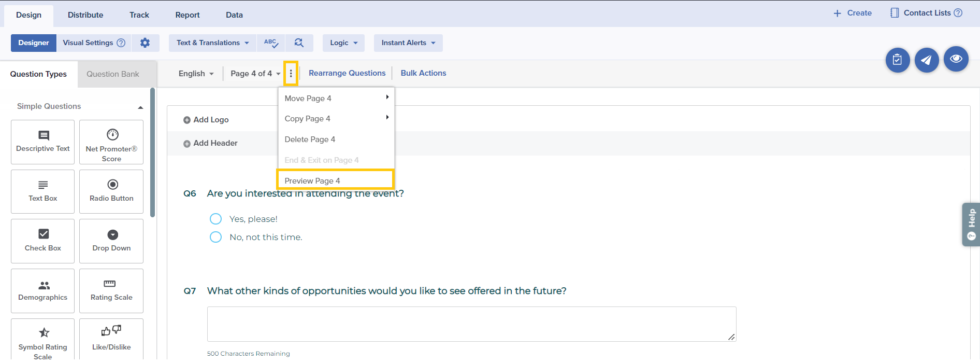980x363 pixels.
Task: Add a Like/Dislike question type
Action: [111, 338]
